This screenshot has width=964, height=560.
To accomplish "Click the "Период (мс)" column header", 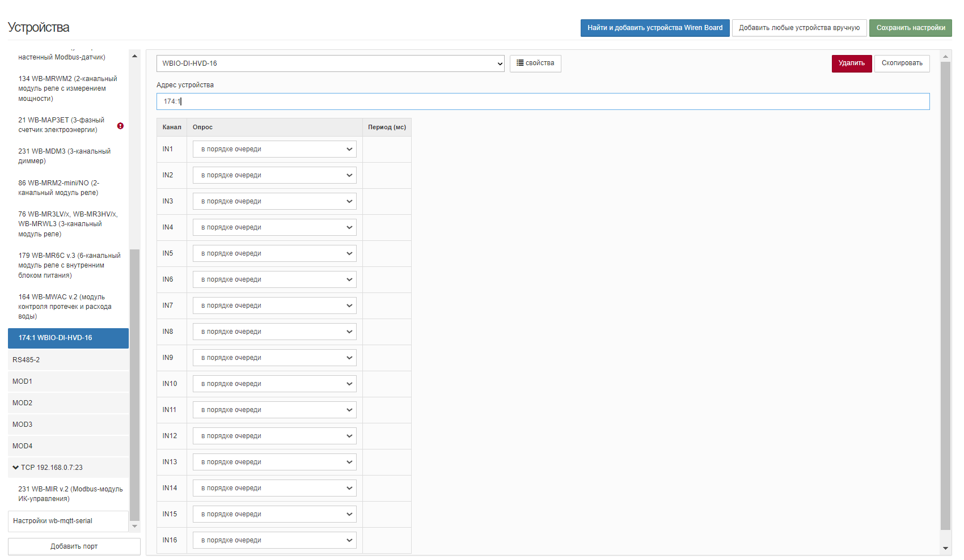I will 387,128.
